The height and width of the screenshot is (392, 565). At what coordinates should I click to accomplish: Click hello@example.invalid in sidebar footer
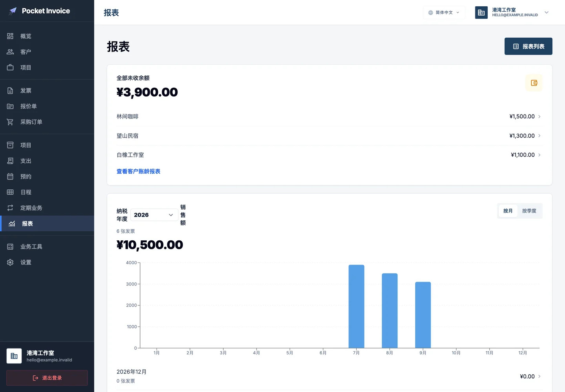(x=49, y=360)
